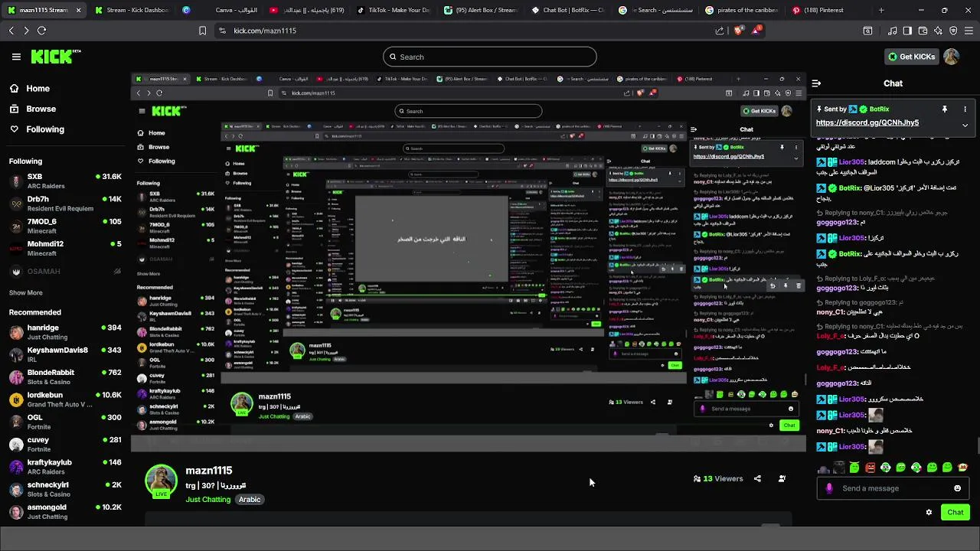Screen dimensions: 980x551
Task: Open schneckyirl recommended channel
Action: [x=65, y=489]
